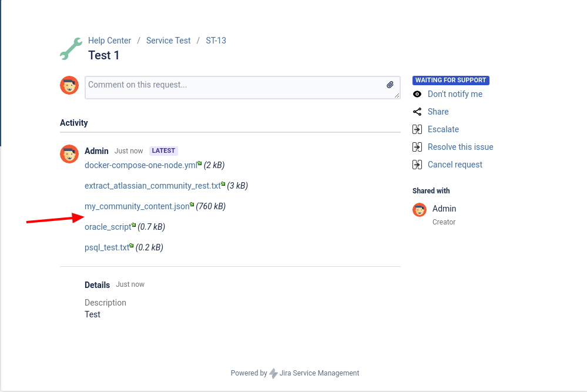Click the Activity heading
The image size is (587, 392).
point(74,123)
